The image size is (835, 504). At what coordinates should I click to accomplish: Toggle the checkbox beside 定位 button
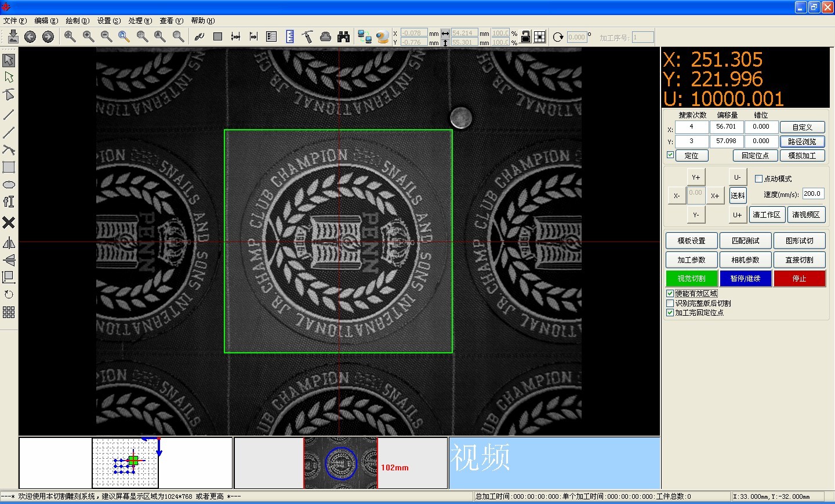point(670,155)
